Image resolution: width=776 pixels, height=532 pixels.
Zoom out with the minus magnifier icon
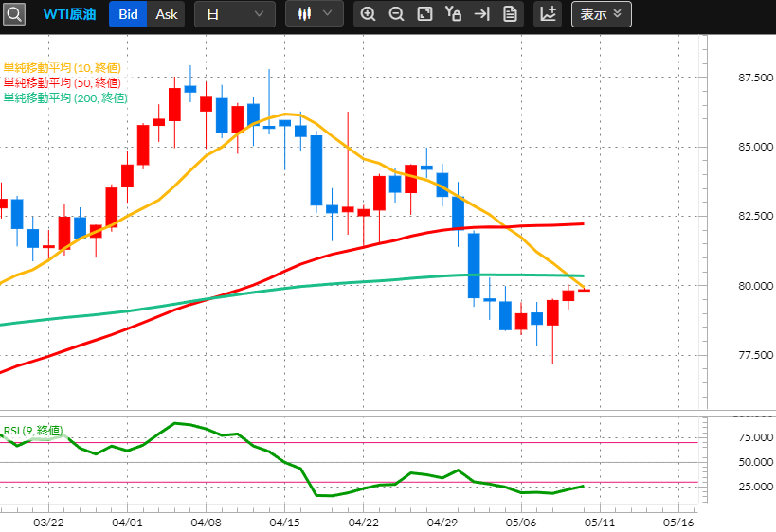[396, 14]
